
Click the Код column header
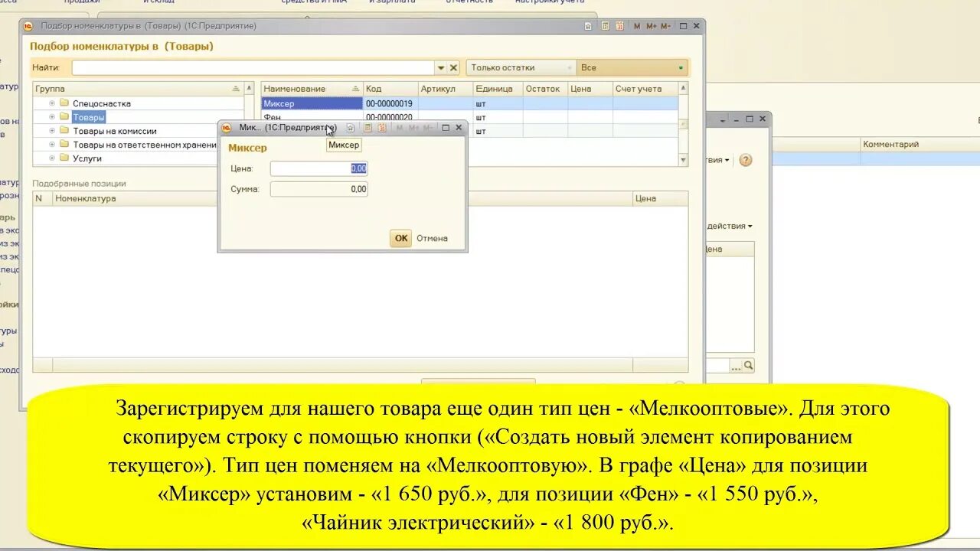pos(390,89)
